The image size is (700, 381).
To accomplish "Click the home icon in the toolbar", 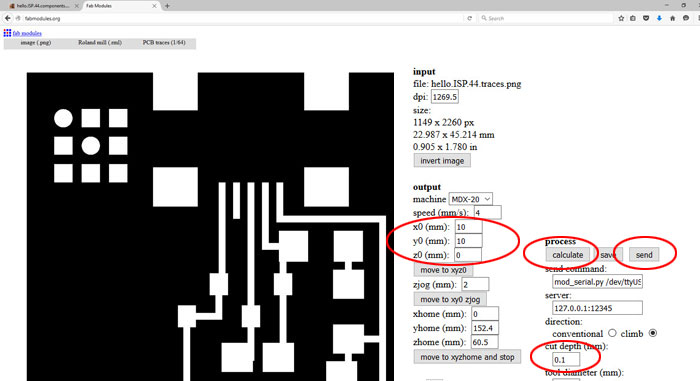I will [672, 18].
